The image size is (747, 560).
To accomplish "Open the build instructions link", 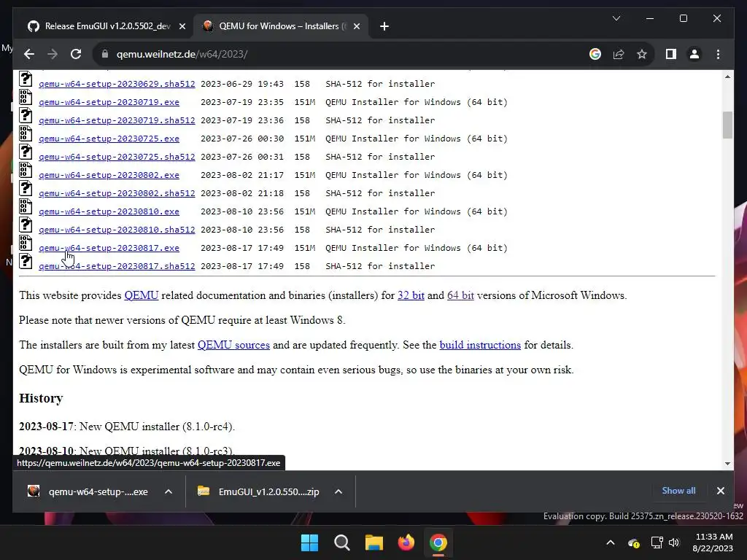I will [x=480, y=345].
